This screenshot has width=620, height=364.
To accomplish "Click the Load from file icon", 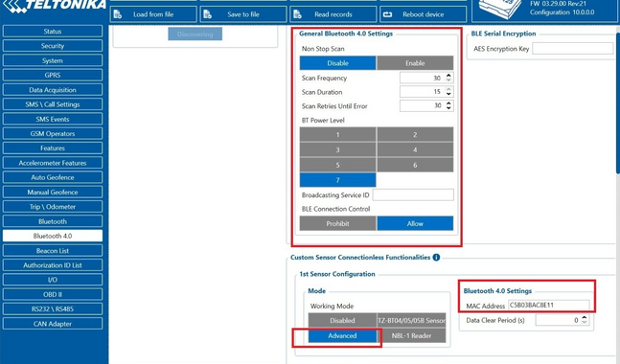I will pyautogui.click(x=118, y=14).
